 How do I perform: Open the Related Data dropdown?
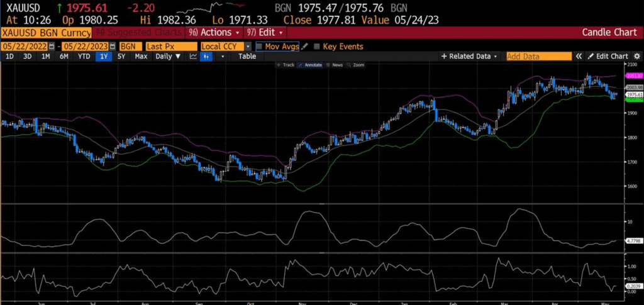469,57
